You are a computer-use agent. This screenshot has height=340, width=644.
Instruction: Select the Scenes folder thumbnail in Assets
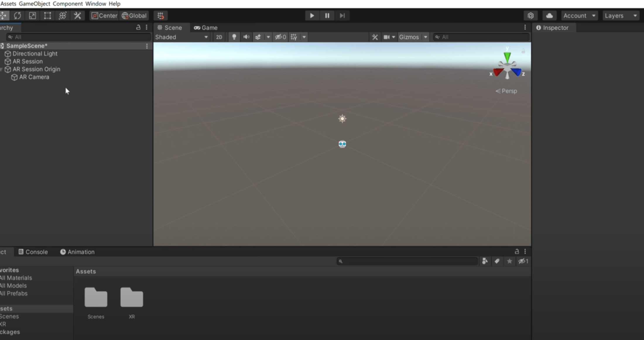(x=96, y=297)
